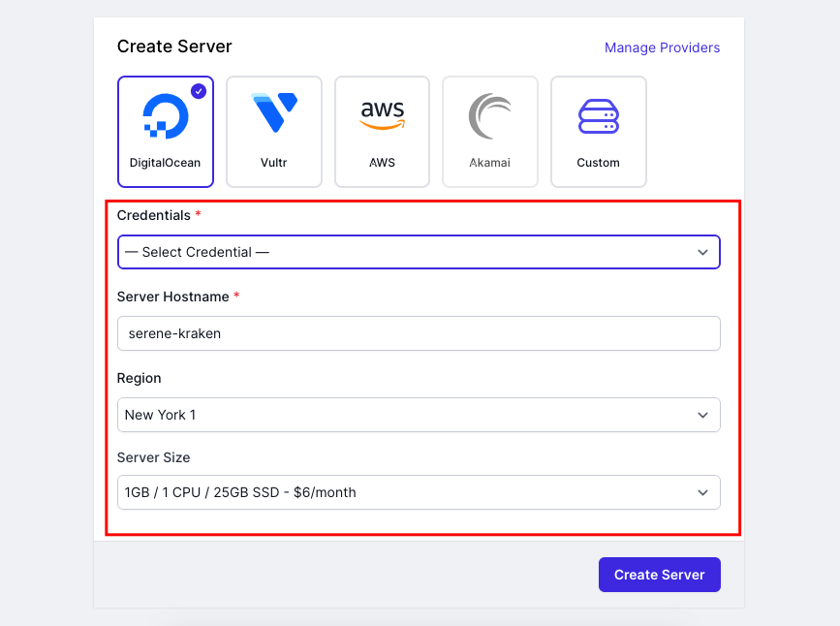Switch provider to AWS label
The height and width of the screenshot is (626, 840).
point(382,163)
